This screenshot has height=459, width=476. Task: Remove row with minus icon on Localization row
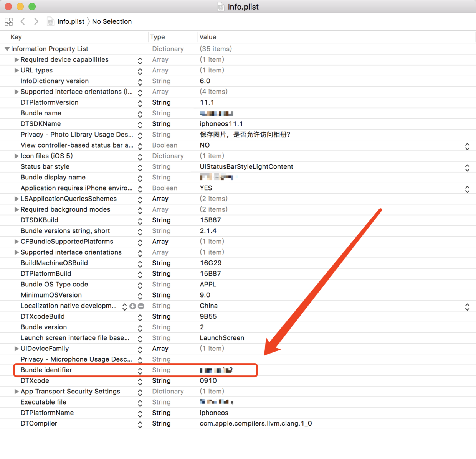141,306
